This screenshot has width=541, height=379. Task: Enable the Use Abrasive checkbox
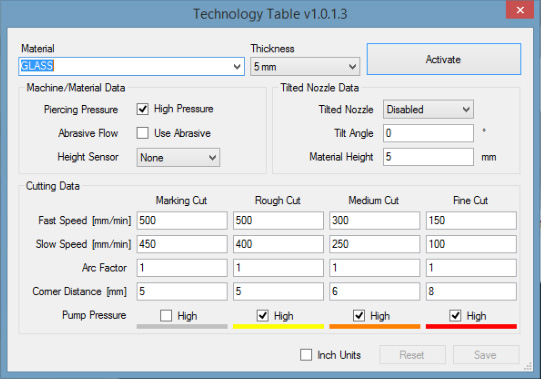pyautogui.click(x=142, y=133)
